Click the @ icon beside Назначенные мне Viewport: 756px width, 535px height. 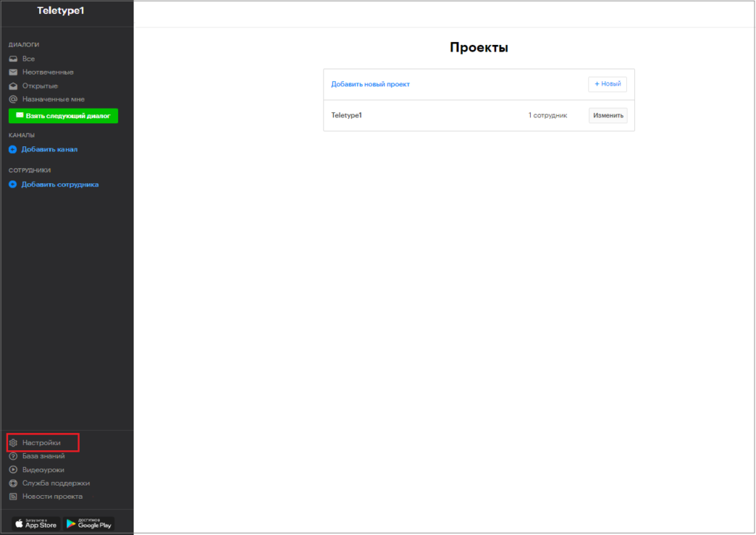pyautogui.click(x=13, y=99)
